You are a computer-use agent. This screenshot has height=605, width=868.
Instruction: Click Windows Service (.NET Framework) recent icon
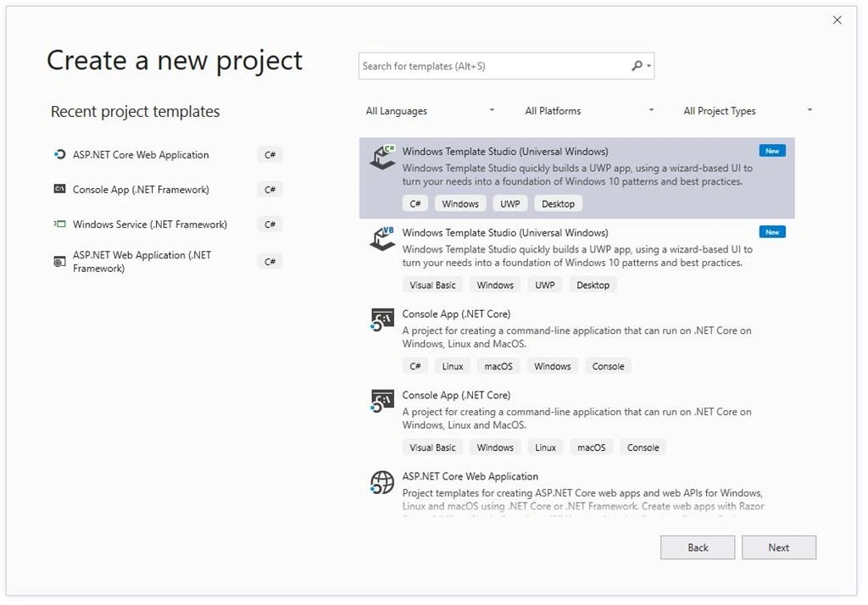click(x=59, y=225)
